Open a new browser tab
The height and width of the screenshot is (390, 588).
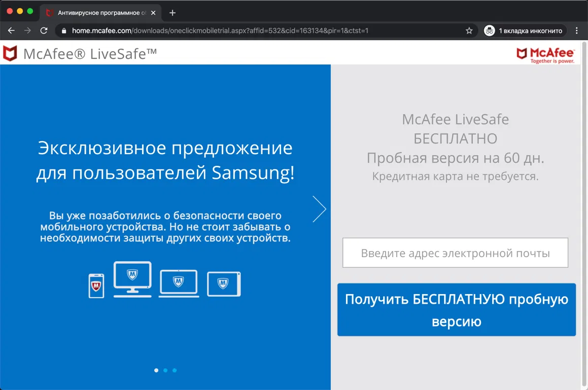click(x=174, y=12)
